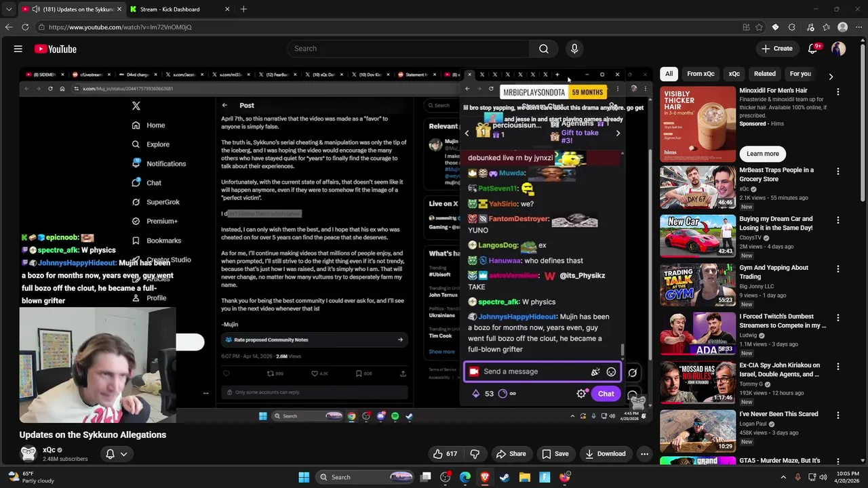
Task: Open the Windows Start button
Action: (x=304, y=477)
